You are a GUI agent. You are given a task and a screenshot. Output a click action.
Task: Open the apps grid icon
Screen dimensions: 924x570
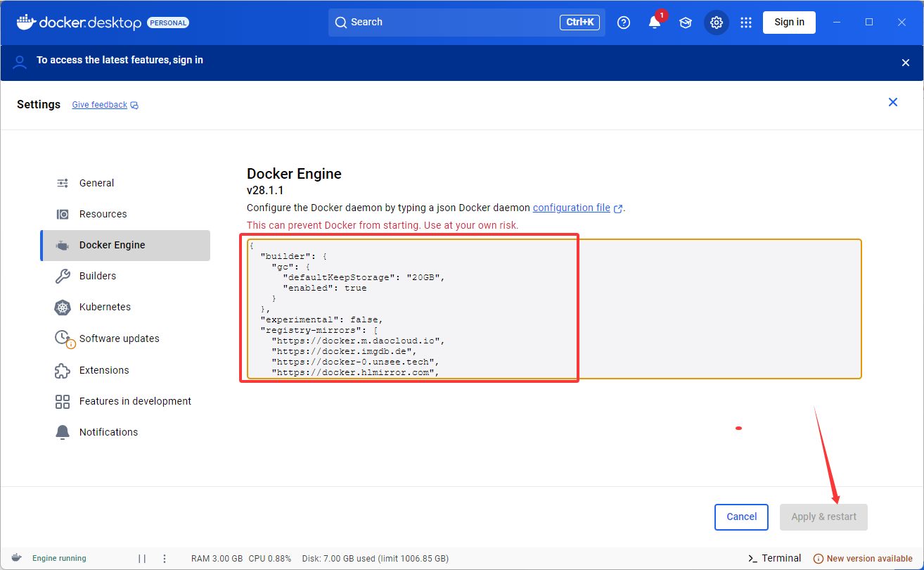(x=746, y=23)
